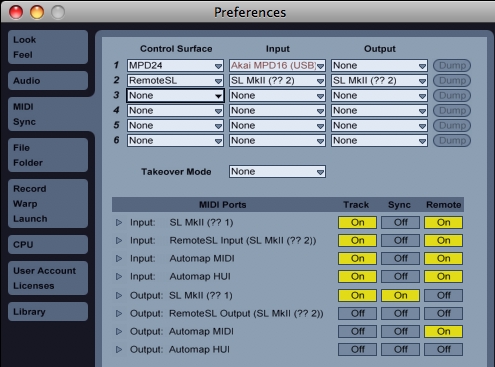Viewport: 495px width, 367px height.
Task: Open row 6 Input dropdown
Action: tap(277, 140)
